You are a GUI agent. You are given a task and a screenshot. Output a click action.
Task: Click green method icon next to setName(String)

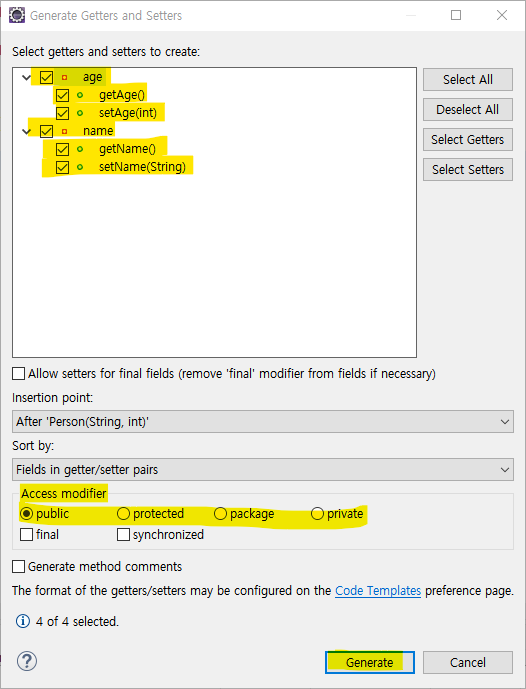pyautogui.click(x=80, y=167)
